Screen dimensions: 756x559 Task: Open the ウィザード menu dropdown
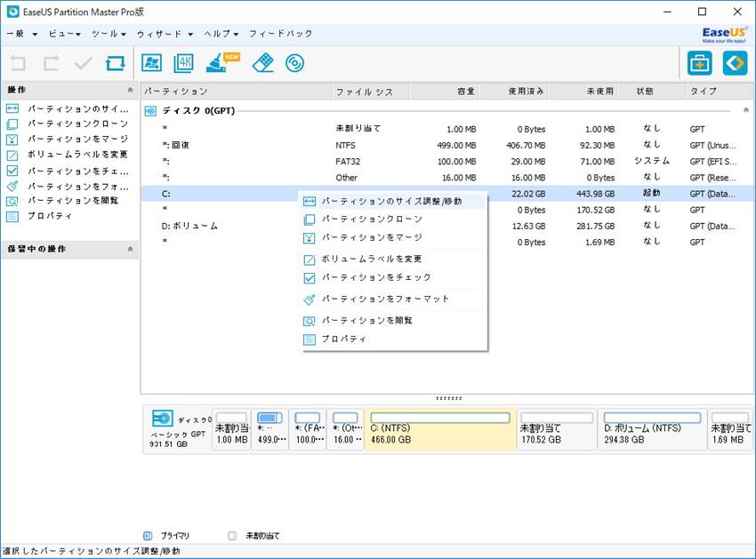tap(165, 34)
